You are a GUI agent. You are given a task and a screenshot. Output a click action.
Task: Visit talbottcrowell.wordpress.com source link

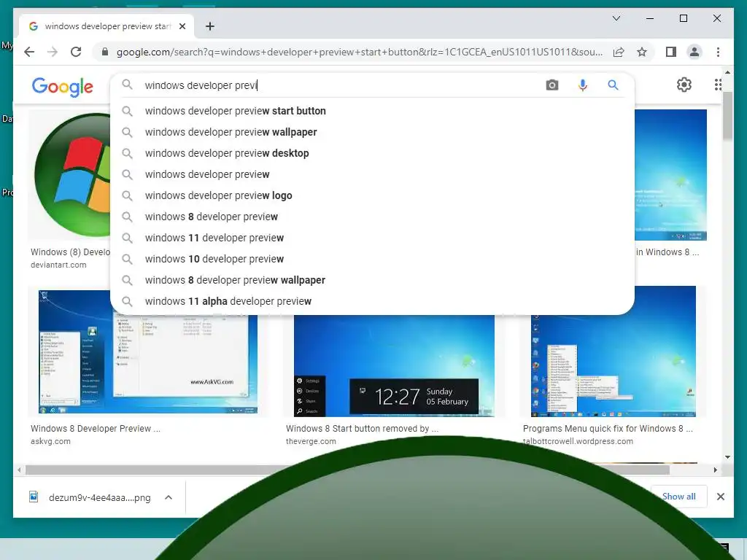(x=578, y=441)
